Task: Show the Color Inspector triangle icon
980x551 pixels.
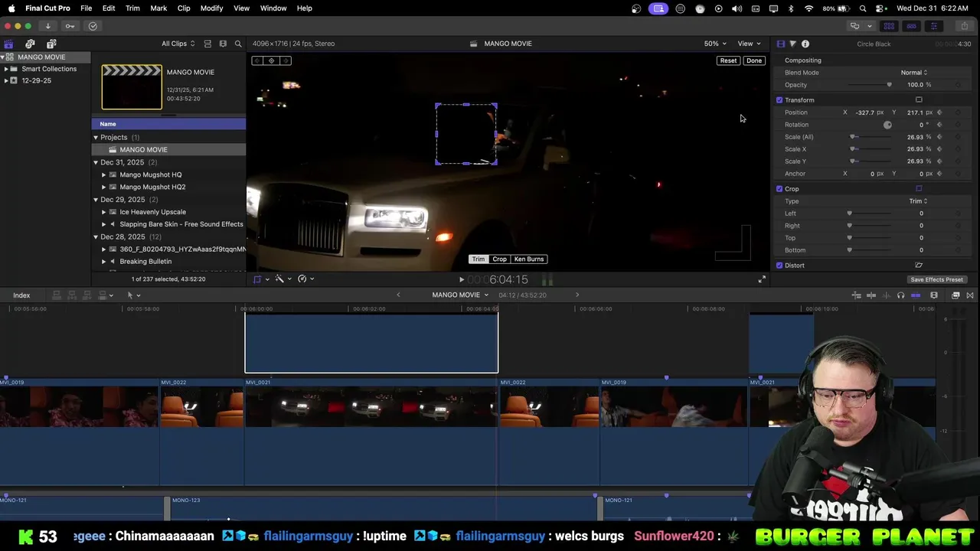Action: pyautogui.click(x=792, y=44)
